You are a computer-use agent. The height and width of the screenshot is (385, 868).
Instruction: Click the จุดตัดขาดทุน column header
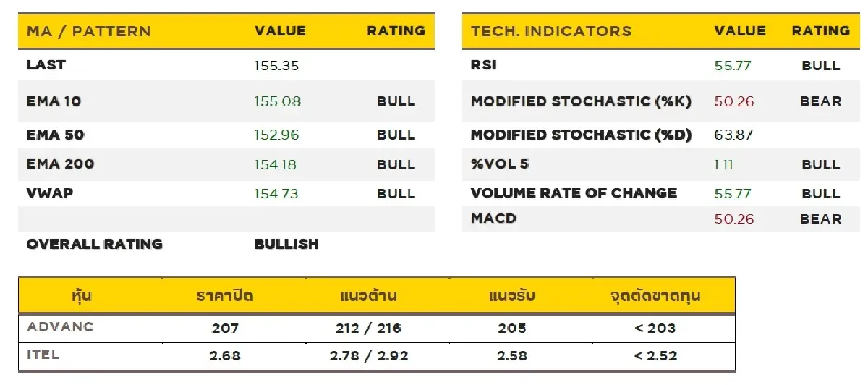pos(655,296)
